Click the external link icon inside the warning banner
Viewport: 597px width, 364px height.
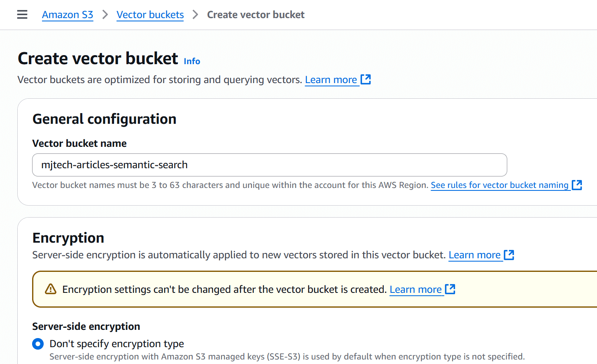pyautogui.click(x=450, y=289)
